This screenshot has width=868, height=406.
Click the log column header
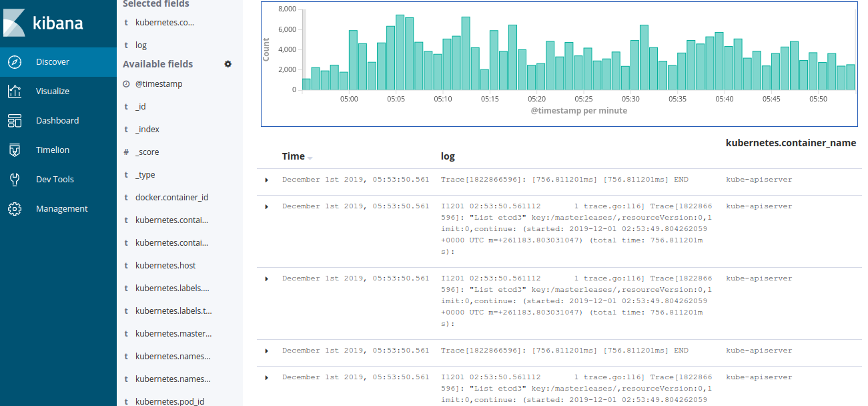[448, 156]
